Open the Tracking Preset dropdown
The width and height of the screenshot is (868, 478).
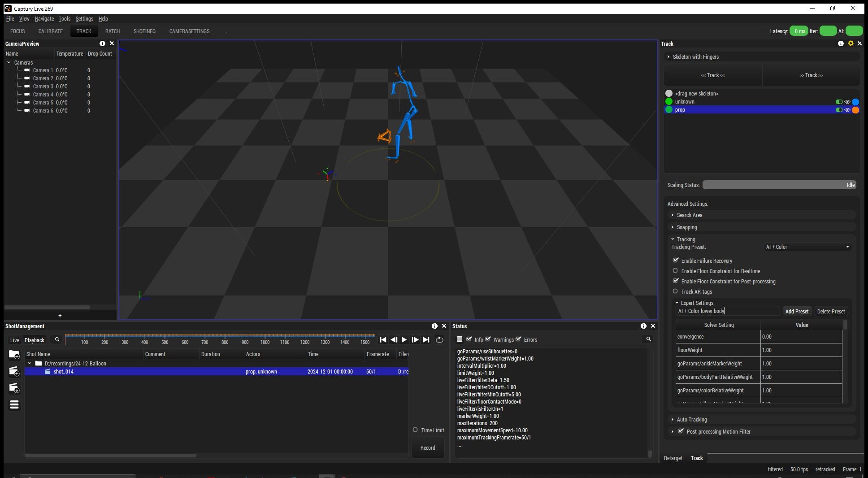[807, 247]
